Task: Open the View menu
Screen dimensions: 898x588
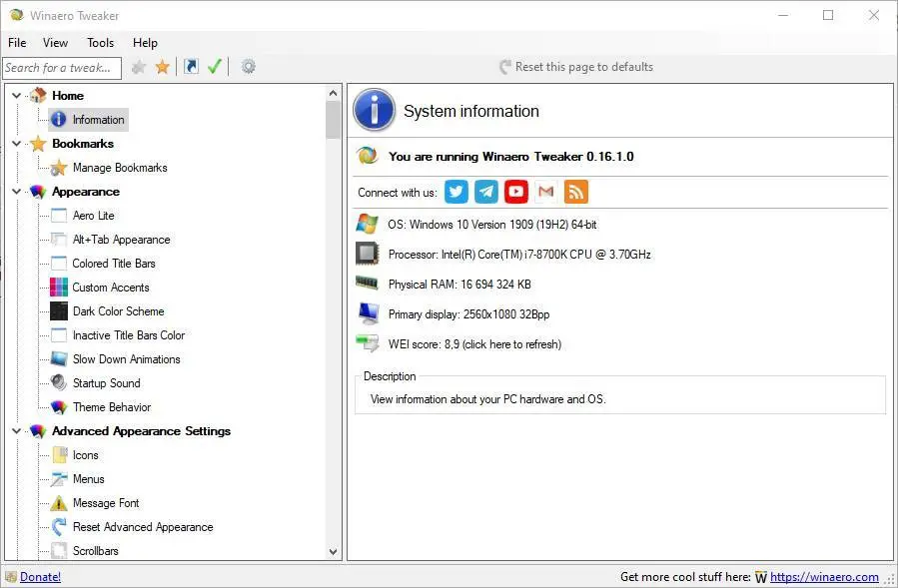Action: pos(55,43)
